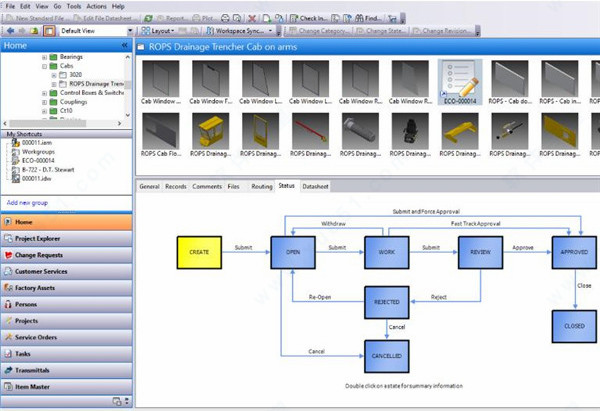Open the B-722 - D.T. Stewart shortcut
Image resolution: width=600 pixels, height=411 pixels.
(43, 170)
